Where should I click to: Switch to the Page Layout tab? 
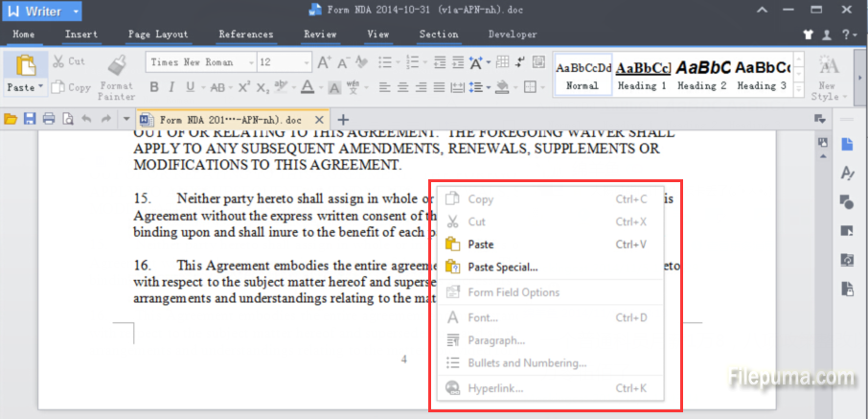pyautogui.click(x=157, y=35)
